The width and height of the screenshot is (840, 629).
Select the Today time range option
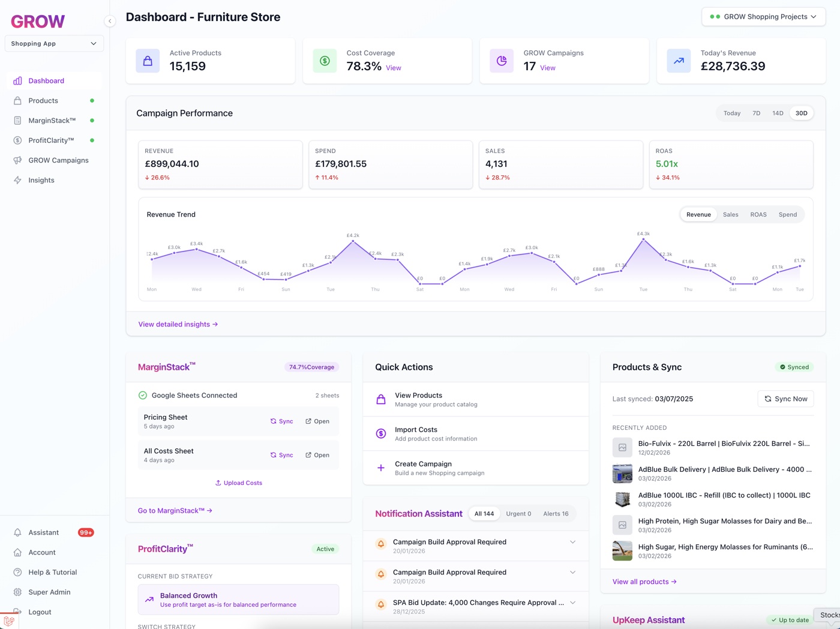[731, 113]
